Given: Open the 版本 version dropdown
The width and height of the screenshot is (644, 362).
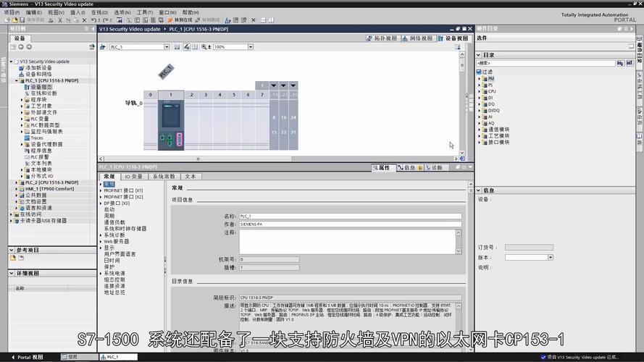Looking at the screenshot, I should coord(551,257).
